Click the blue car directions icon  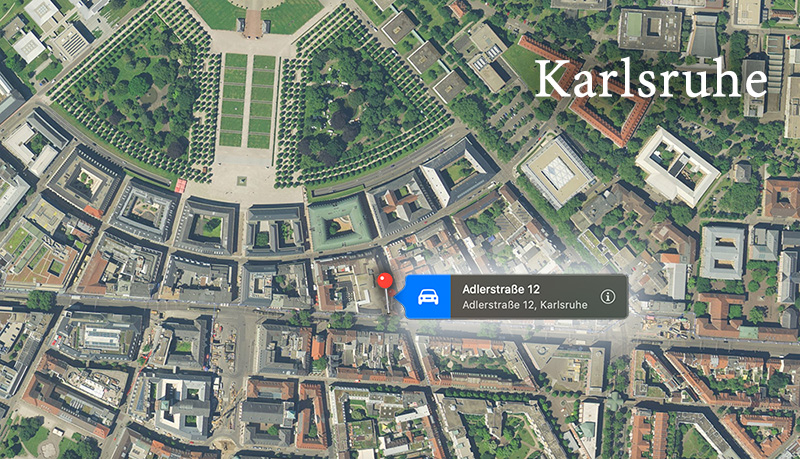(x=428, y=297)
